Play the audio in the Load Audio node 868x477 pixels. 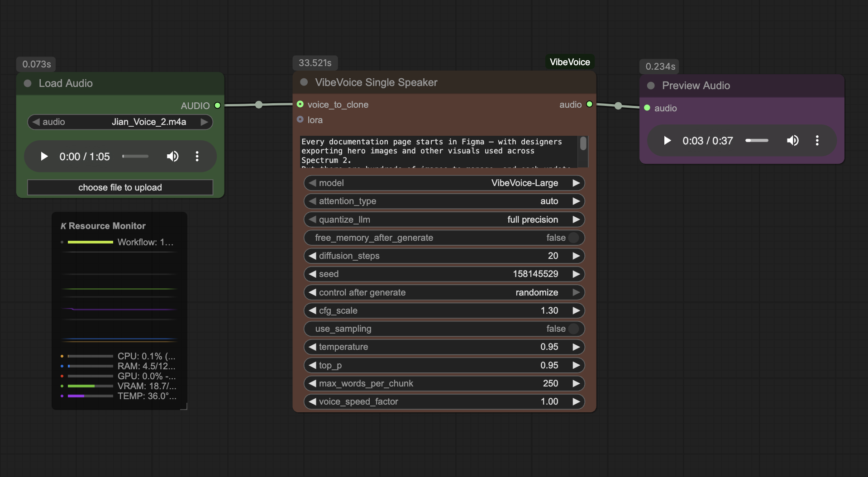pos(44,156)
